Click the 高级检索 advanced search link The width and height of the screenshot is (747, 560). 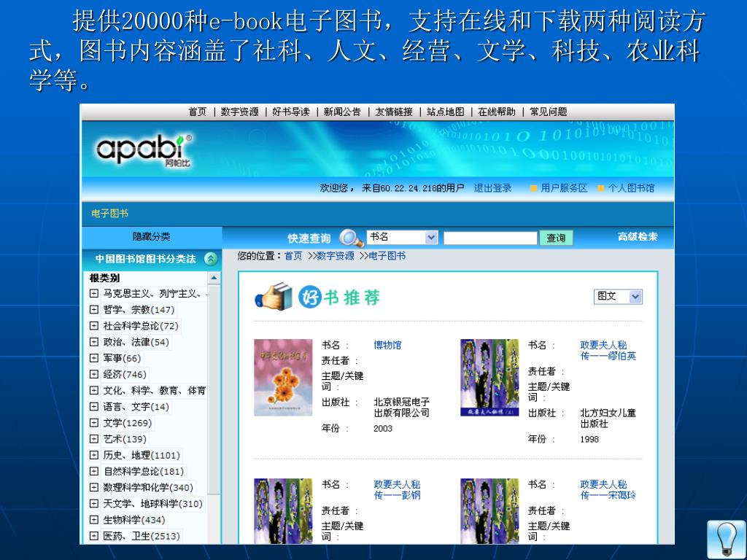(x=638, y=237)
